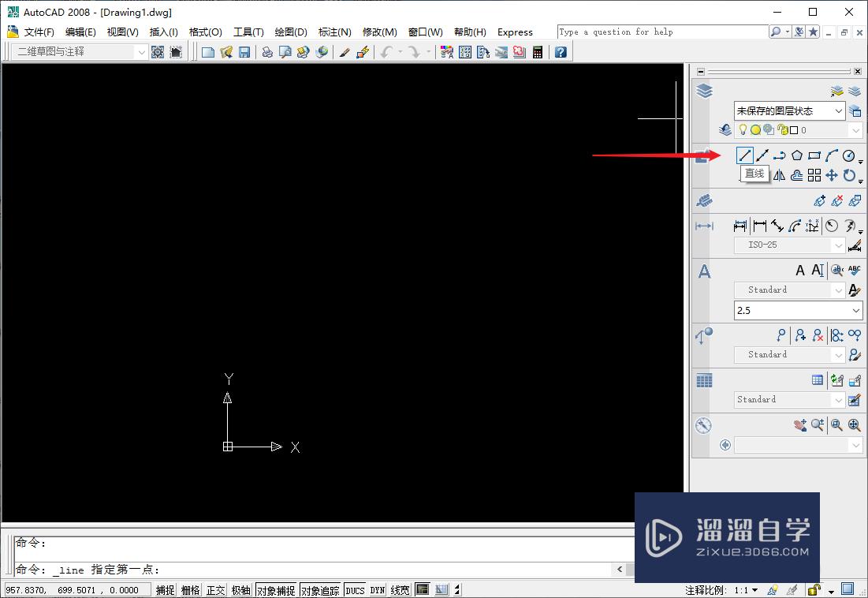Image resolution: width=868 pixels, height=598 pixels.
Task: Open the 二维草图与注释 workspace dropdown
Action: pos(142,52)
